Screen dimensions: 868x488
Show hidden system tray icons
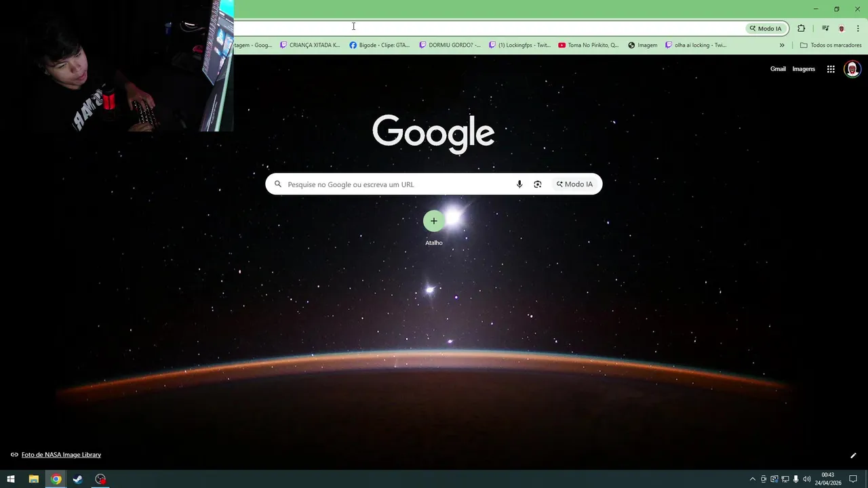752,479
